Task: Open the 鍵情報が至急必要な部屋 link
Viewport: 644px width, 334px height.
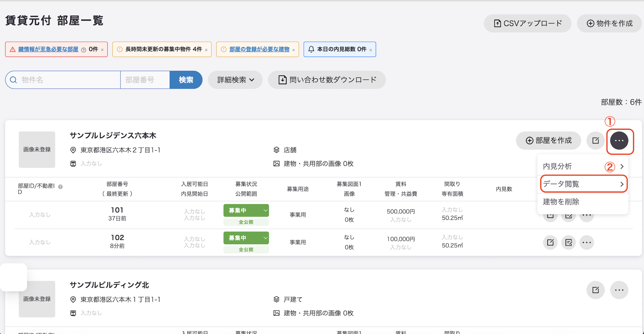Action: point(48,49)
